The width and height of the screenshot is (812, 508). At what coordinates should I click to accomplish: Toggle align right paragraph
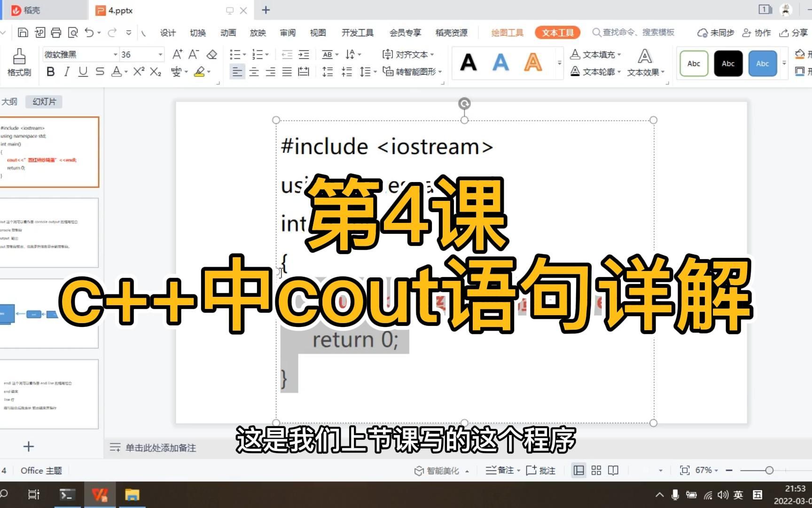click(271, 71)
